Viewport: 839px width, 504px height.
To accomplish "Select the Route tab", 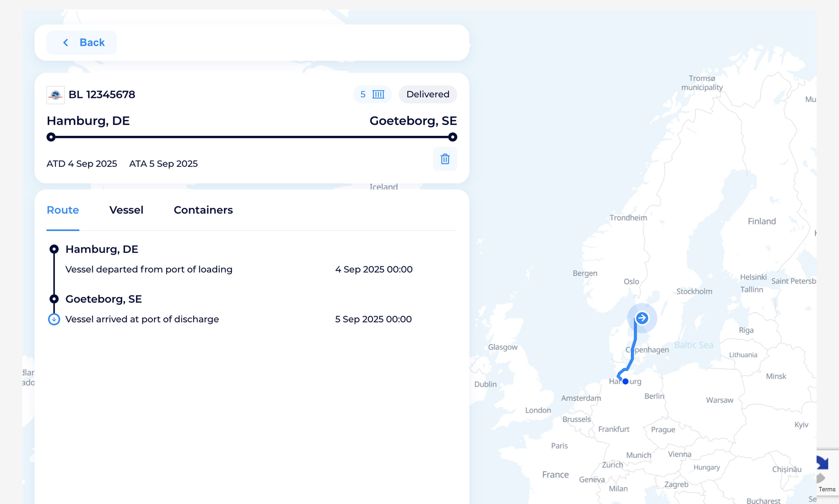I will [63, 210].
